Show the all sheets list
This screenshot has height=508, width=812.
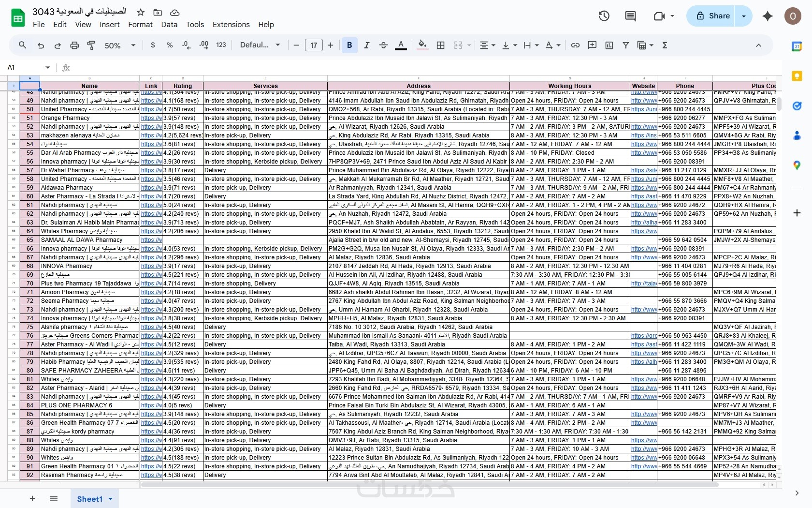[54, 499]
